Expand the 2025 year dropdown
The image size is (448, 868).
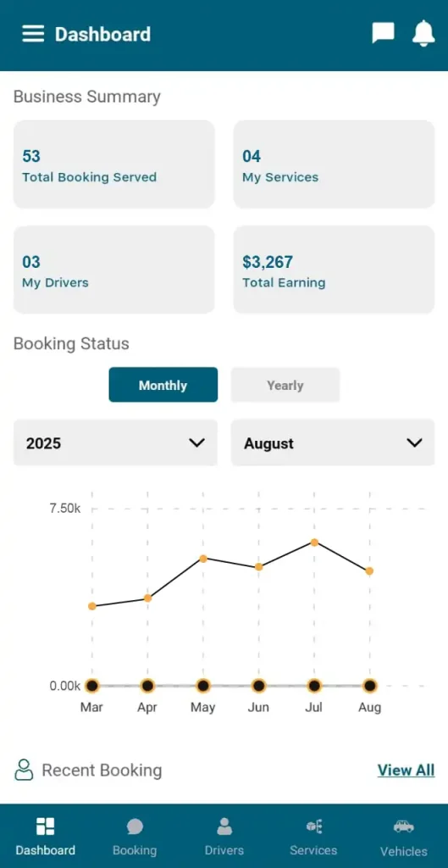pyautogui.click(x=115, y=442)
